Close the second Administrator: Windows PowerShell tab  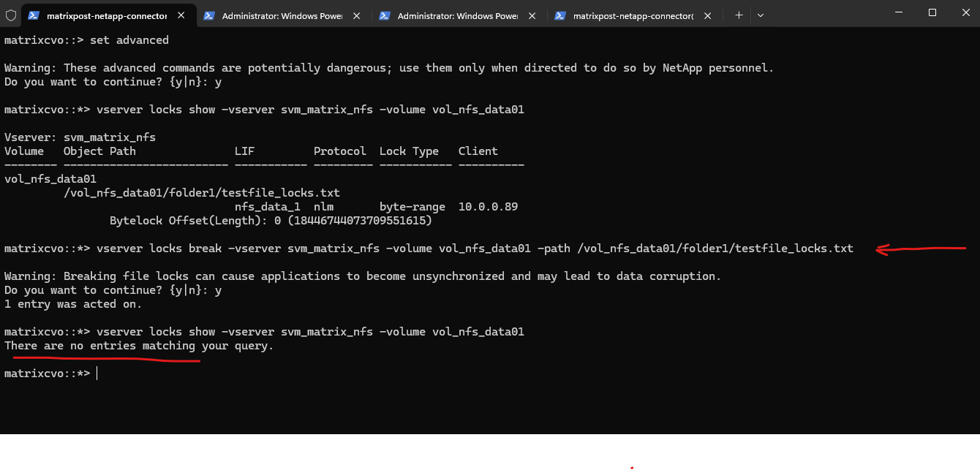[x=532, y=15]
